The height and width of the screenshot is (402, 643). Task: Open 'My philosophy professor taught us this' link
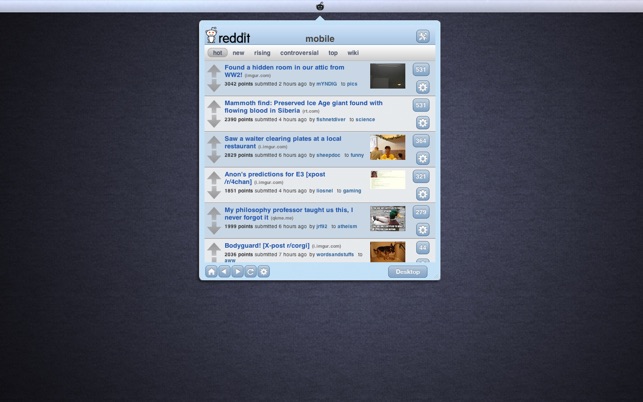tap(288, 214)
